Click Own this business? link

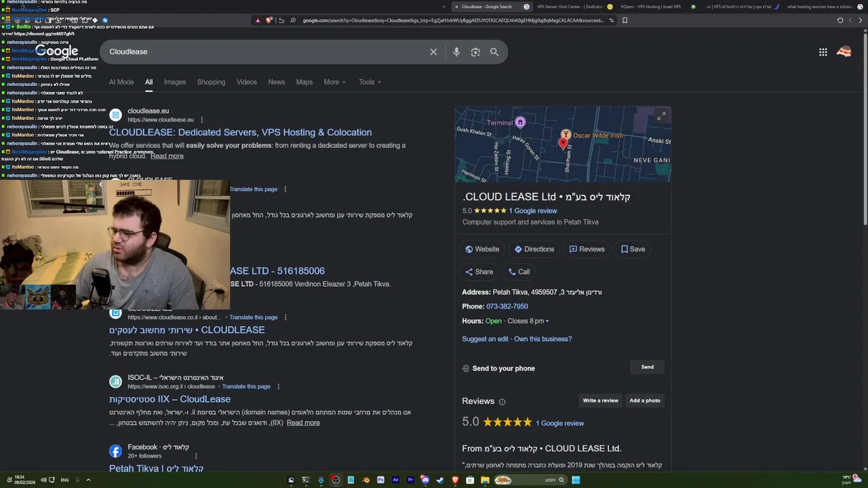click(x=543, y=339)
